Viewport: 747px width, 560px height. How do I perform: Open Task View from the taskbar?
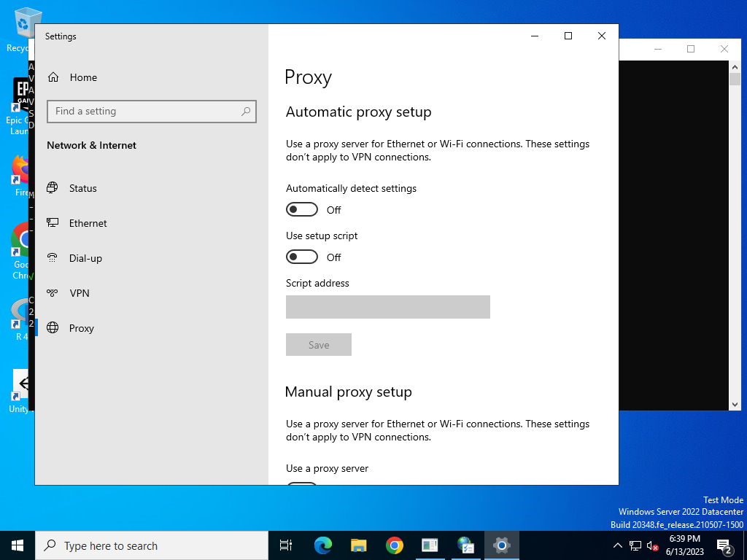(286, 545)
